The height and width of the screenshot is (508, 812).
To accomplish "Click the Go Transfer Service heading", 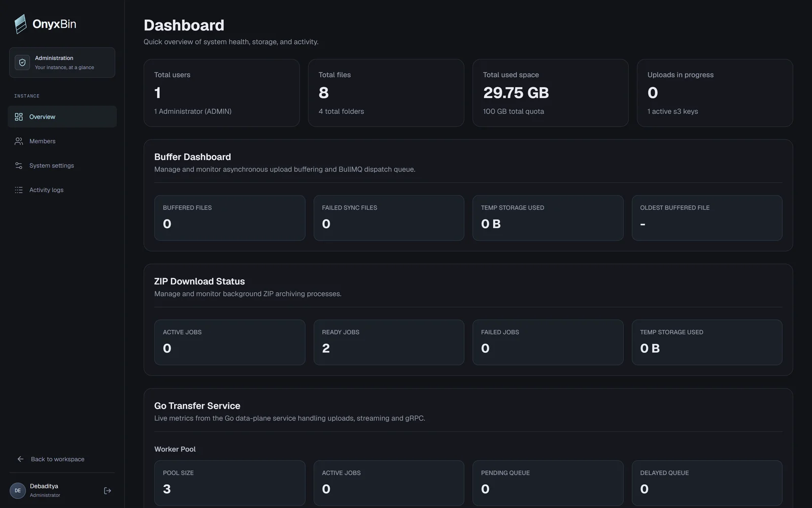I will (x=197, y=406).
